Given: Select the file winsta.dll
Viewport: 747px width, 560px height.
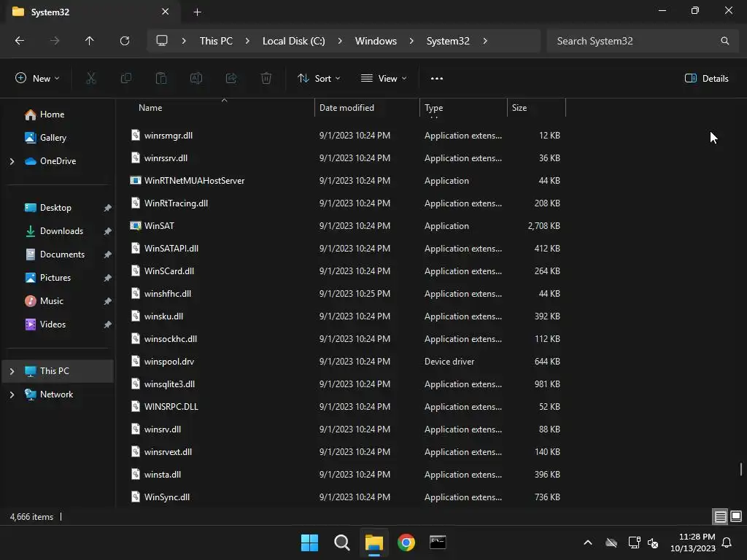Looking at the screenshot, I should [x=163, y=474].
